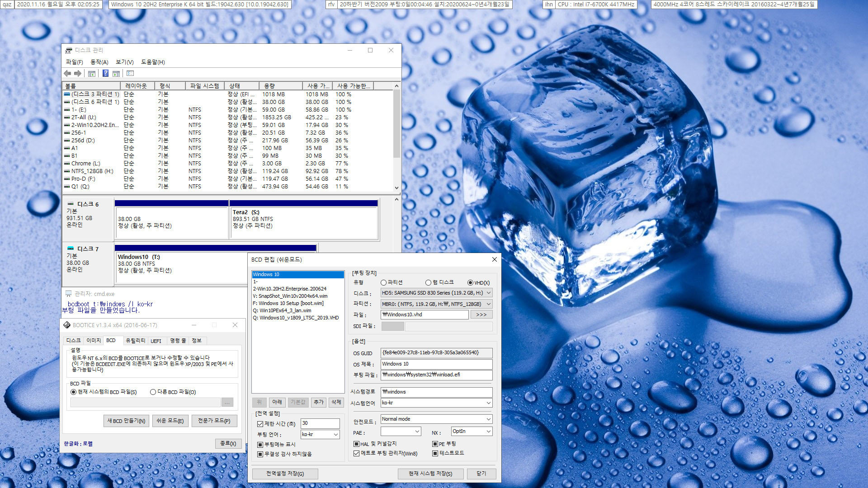Screen dimensions: 868x488
Task: Click the settings checklist icon in Disk Management toolbar
Action: [x=130, y=73]
